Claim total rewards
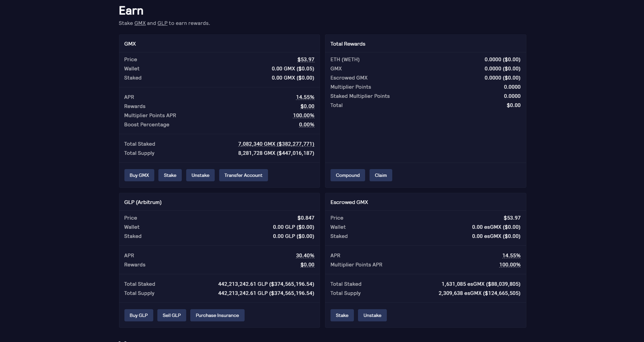The width and height of the screenshot is (644, 342). point(381,175)
